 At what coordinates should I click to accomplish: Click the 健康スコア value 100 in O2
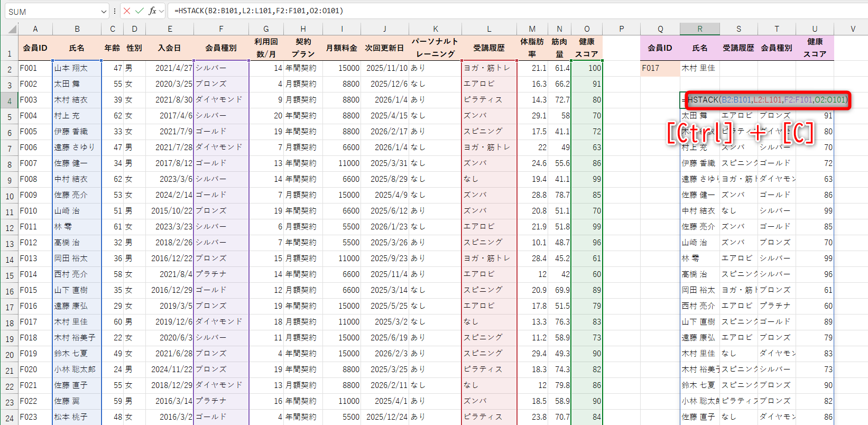pyautogui.click(x=587, y=68)
